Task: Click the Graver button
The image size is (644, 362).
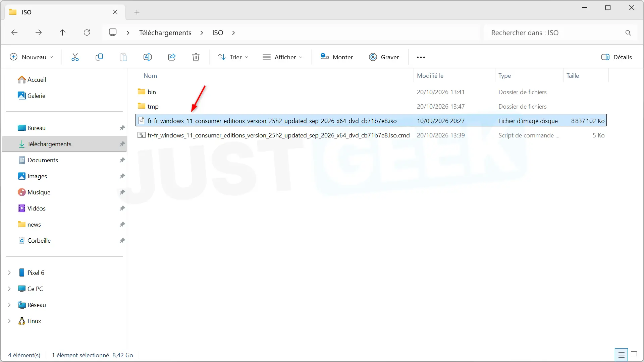Action: coord(384,57)
